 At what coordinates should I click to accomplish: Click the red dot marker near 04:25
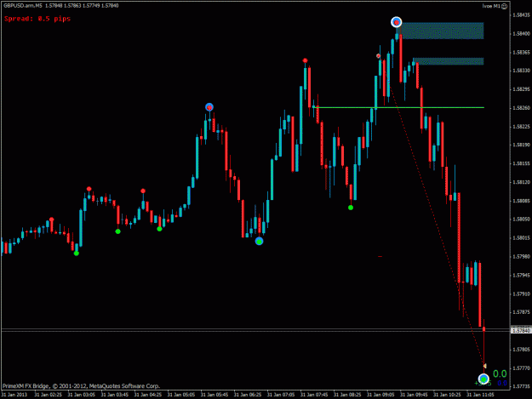coord(143,191)
